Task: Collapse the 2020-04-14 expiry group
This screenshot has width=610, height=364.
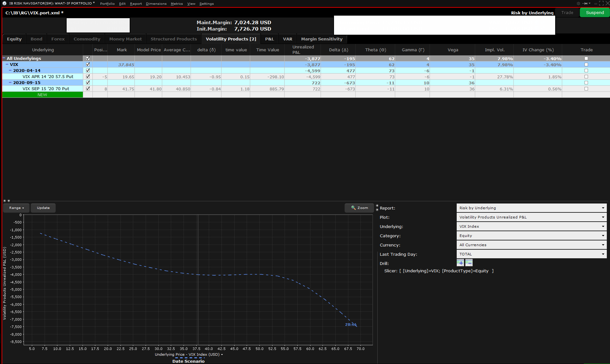Action: (10, 70)
